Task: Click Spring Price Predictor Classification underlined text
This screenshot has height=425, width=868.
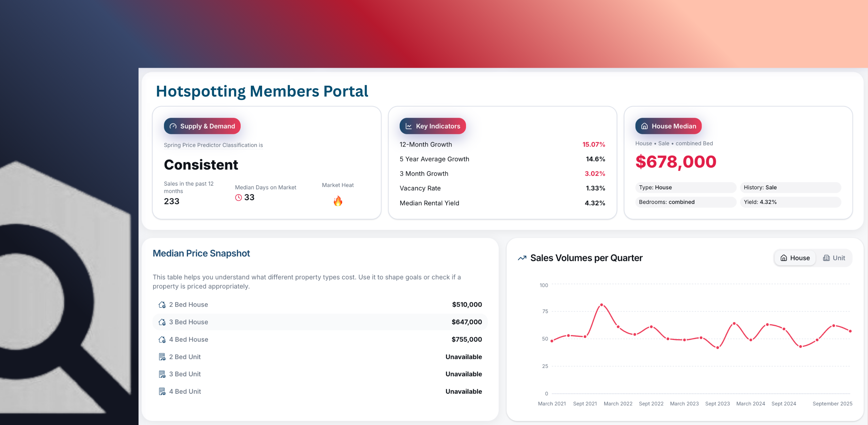Action: [x=213, y=145]
